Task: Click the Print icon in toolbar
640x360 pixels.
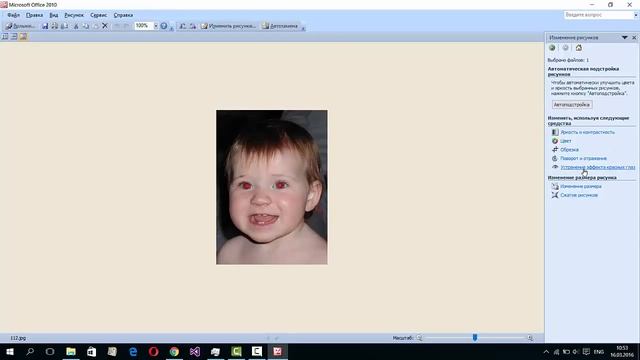Action: pos(54,26)
